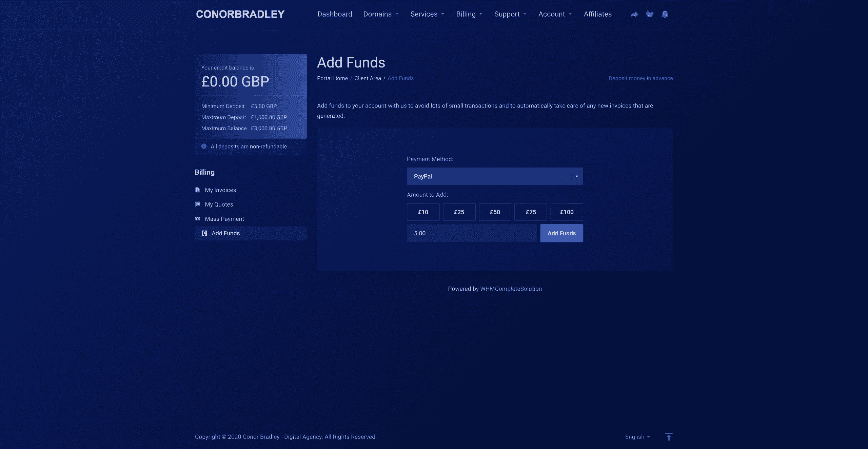Screen dimensions: 868x449
Task: Expand the Support menu
Action: 510,14
